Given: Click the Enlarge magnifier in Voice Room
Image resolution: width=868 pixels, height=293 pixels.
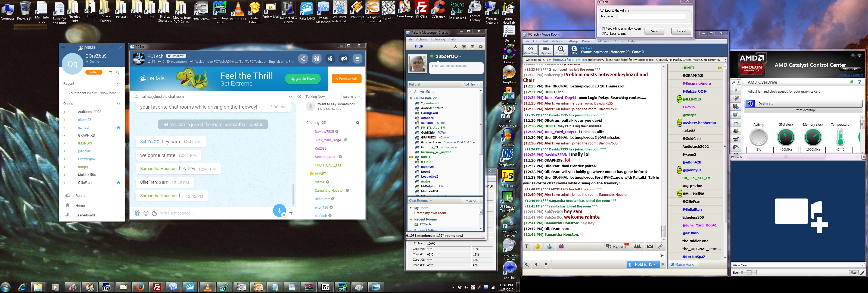Looking at the screenshot, I should click(x=561, y=50).
